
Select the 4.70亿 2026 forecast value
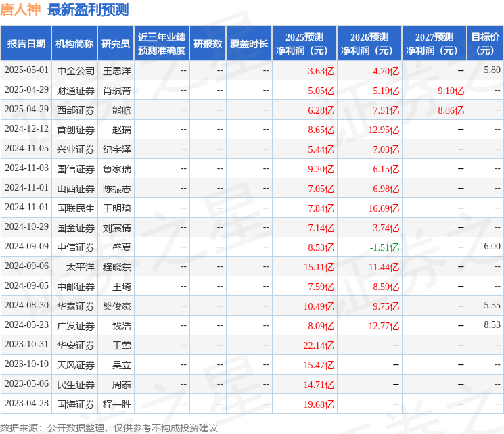click(x=386, y=71)
